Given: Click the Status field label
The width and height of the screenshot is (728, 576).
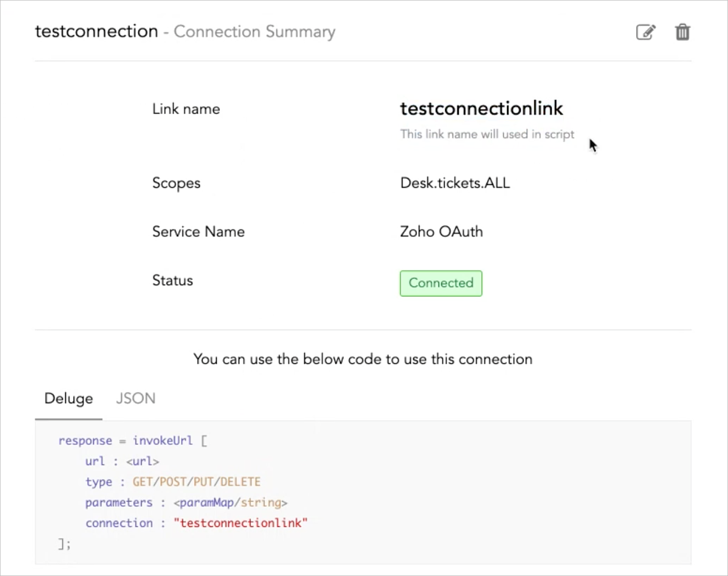Looking at the screenshot, I should (x=172, y=281).
